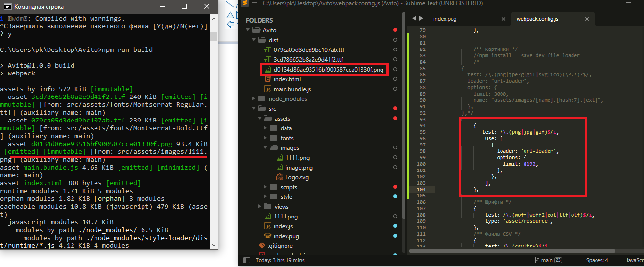Click the 'npm run build' command in Command Prompt
The image size is (644, 267).
click(127, 49)
